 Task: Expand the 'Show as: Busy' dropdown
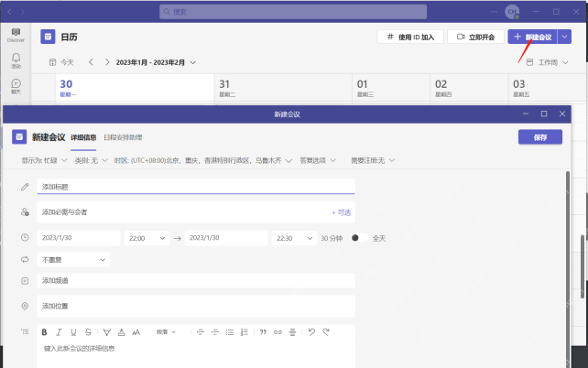(44, 160)
